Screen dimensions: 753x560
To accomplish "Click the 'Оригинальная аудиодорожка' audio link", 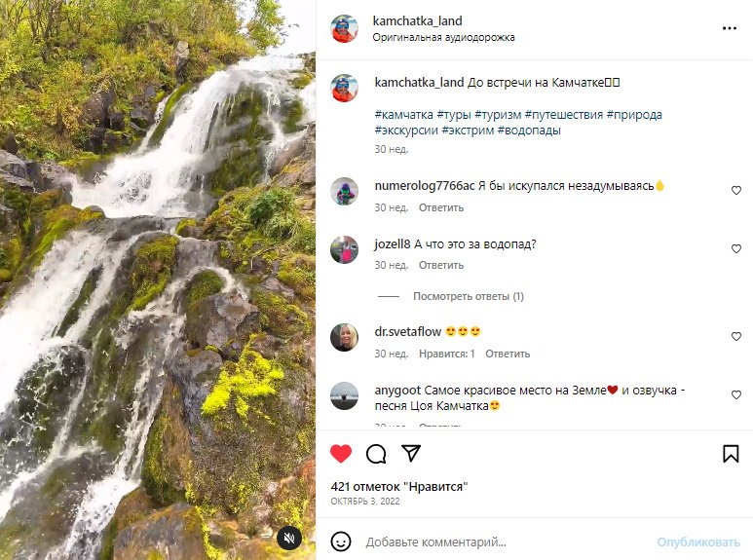I will click(443, 38).
